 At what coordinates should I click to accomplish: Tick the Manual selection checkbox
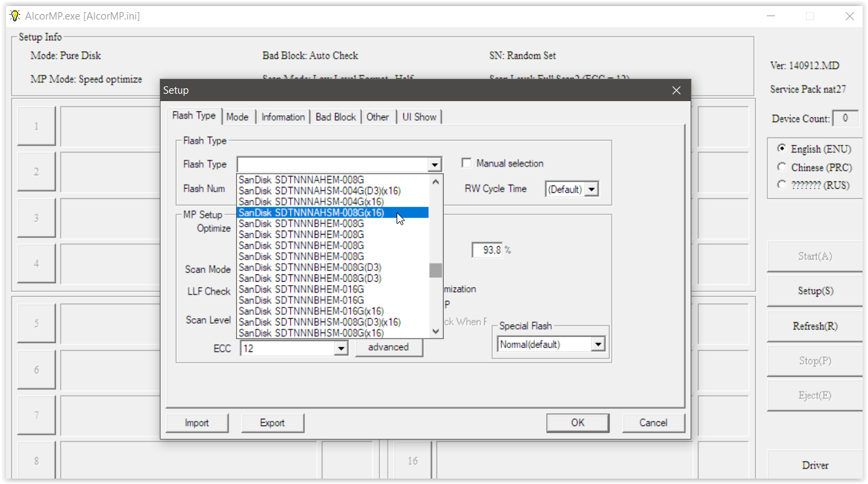tap(466, 163)
